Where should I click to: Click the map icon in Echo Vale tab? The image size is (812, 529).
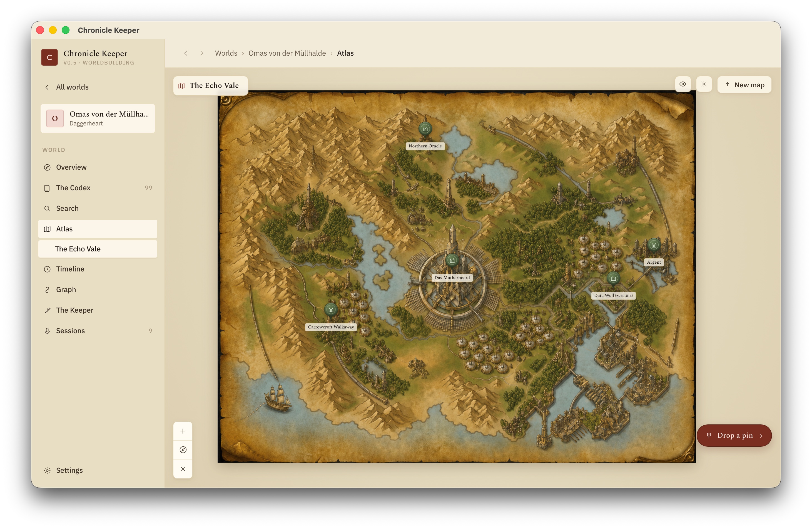tap(181, 86)
